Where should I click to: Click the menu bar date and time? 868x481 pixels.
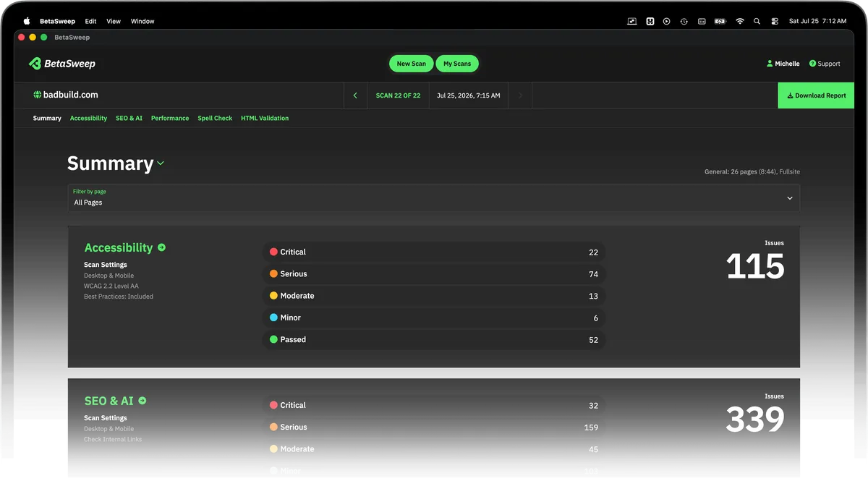[x=817, y=21]
